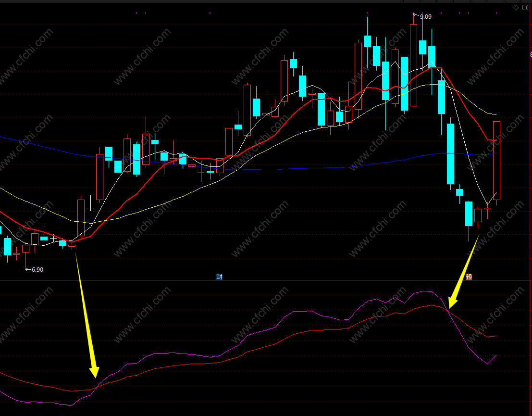Click the diamond marker icon at top right
The image size is (532, 416).
(x=517, y=8)
